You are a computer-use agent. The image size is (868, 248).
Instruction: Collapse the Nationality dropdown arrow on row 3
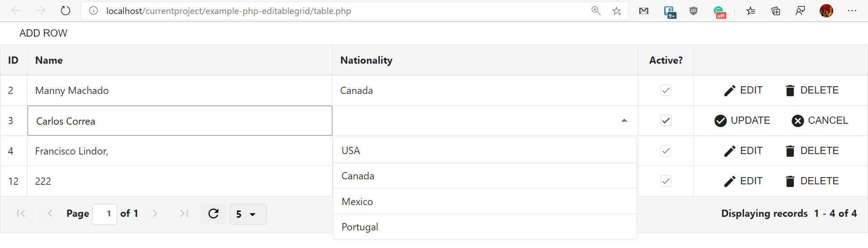point(624,121)
